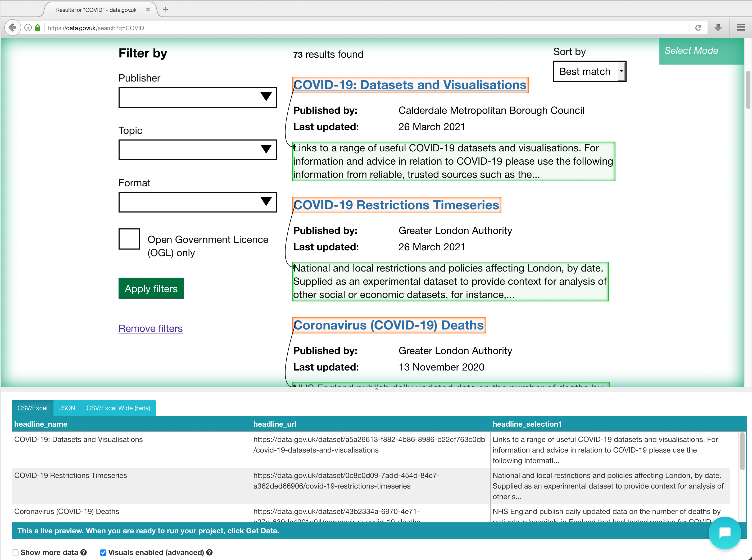Switch to the CSV/Excel preview tab
Image resolution: width=752 pixels, height=560 pixels.
pyautogui.click(x=32, y=408)
